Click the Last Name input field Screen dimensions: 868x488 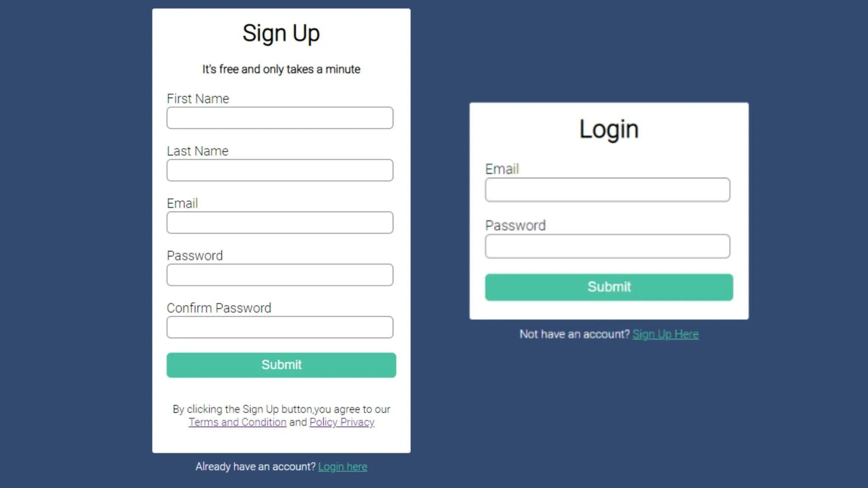click(280, 170)
